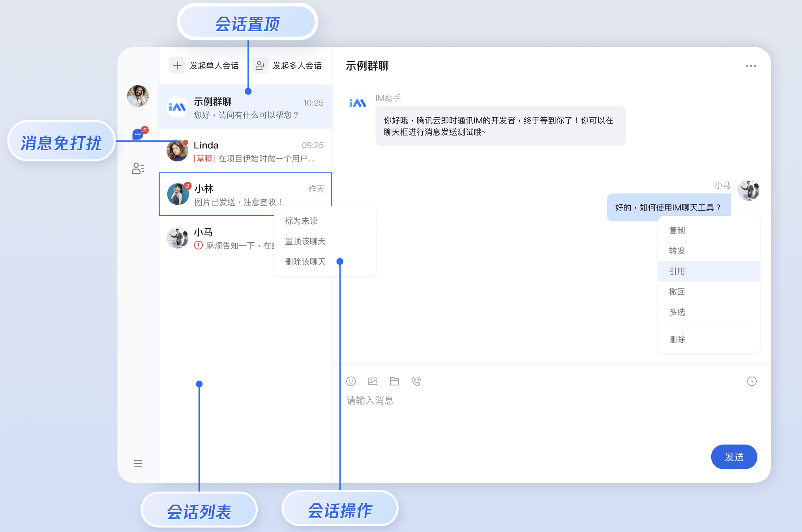
Task: Open the hamburger menu at sidebar bottom
Action: coord(138,464)
